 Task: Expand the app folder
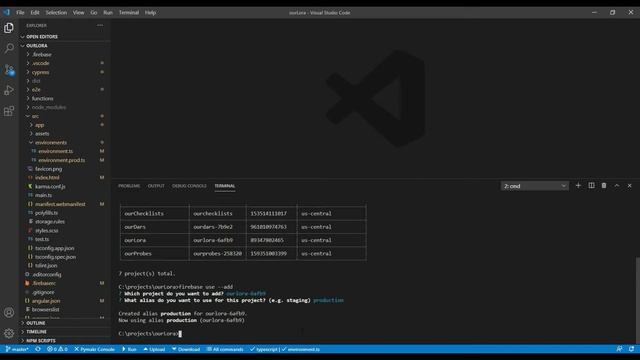point(39,125)
